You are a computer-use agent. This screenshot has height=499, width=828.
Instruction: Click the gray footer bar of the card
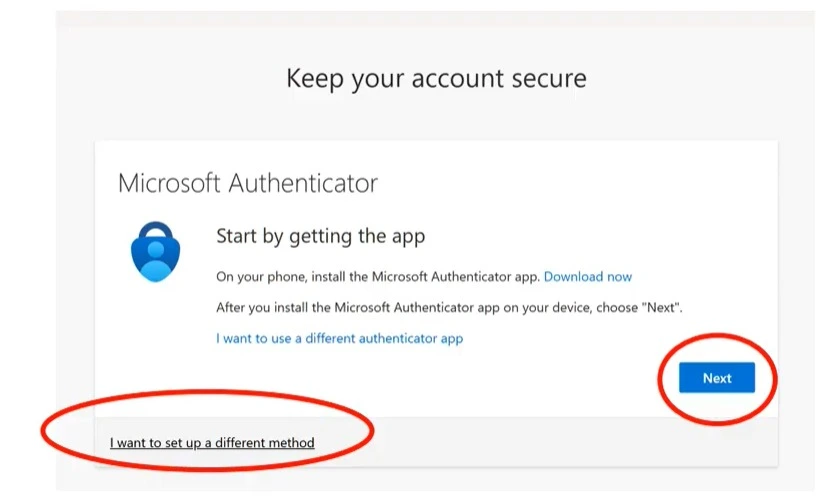point(436,442)
